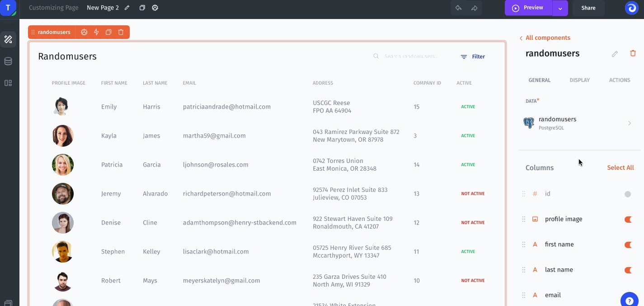Click the search magnifier icon in table
This screenshot has height=306, width=644.
[x=376, y=57]
